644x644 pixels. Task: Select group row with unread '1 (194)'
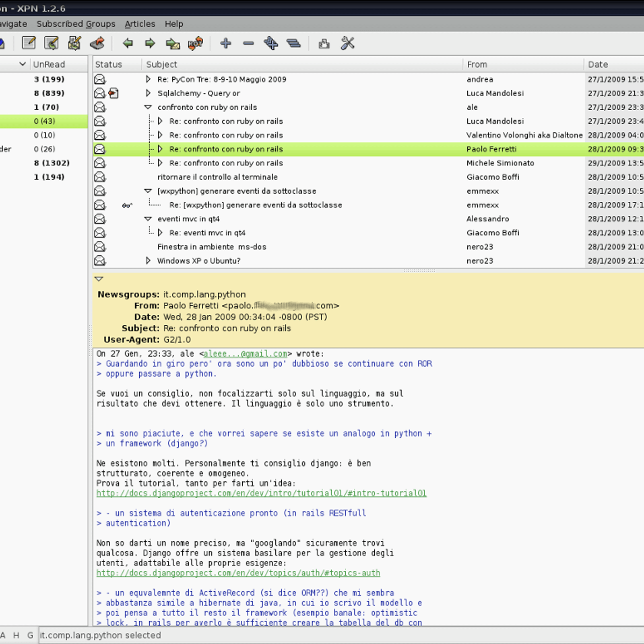(x=44, y=177)
